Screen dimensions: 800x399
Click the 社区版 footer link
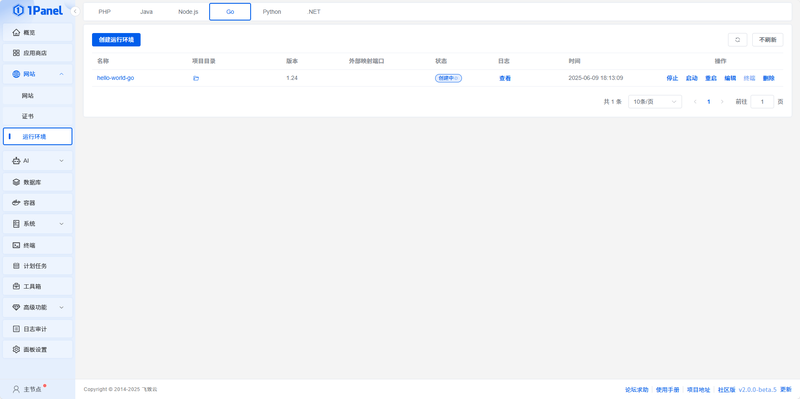(x=727, y=389)
